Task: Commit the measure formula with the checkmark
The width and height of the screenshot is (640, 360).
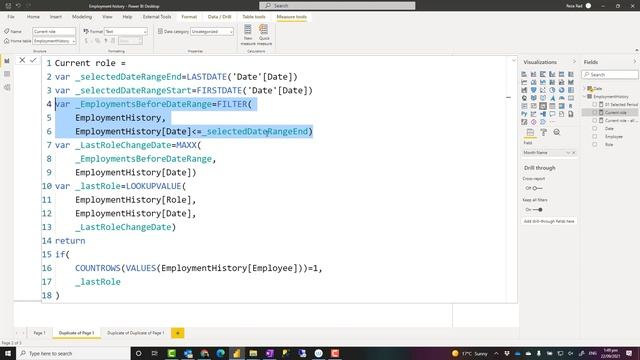Action: click(x=33, y=60)
